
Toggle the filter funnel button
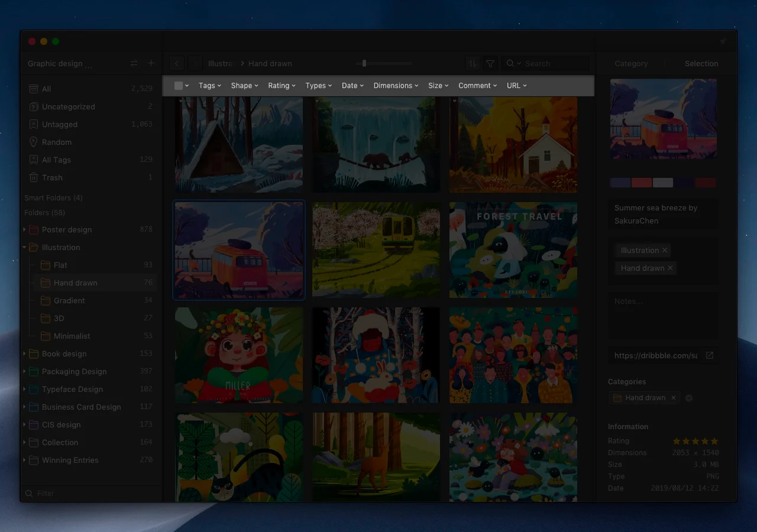[490, 63]
